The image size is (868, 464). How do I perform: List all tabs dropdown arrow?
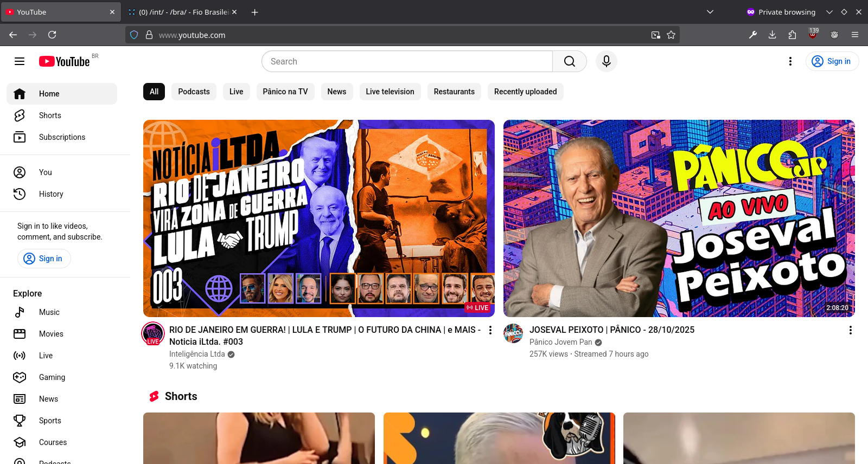click(710, 12)
